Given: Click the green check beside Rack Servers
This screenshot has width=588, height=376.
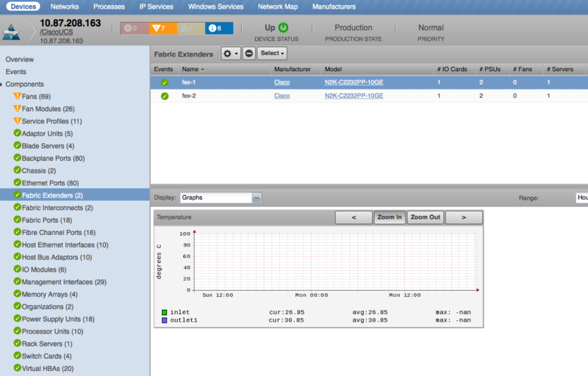Looking at the screenshot, I should tap(17, 343).
